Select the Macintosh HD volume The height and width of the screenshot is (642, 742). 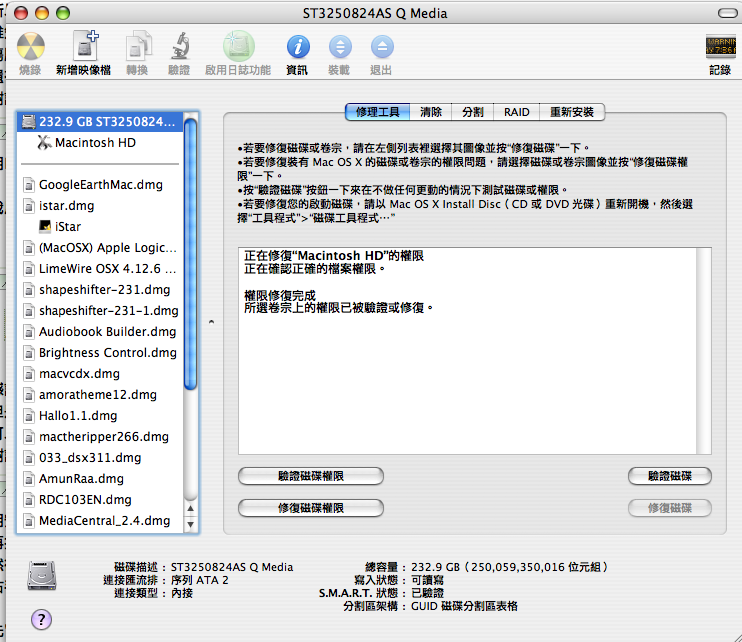(x=100, y=142)
